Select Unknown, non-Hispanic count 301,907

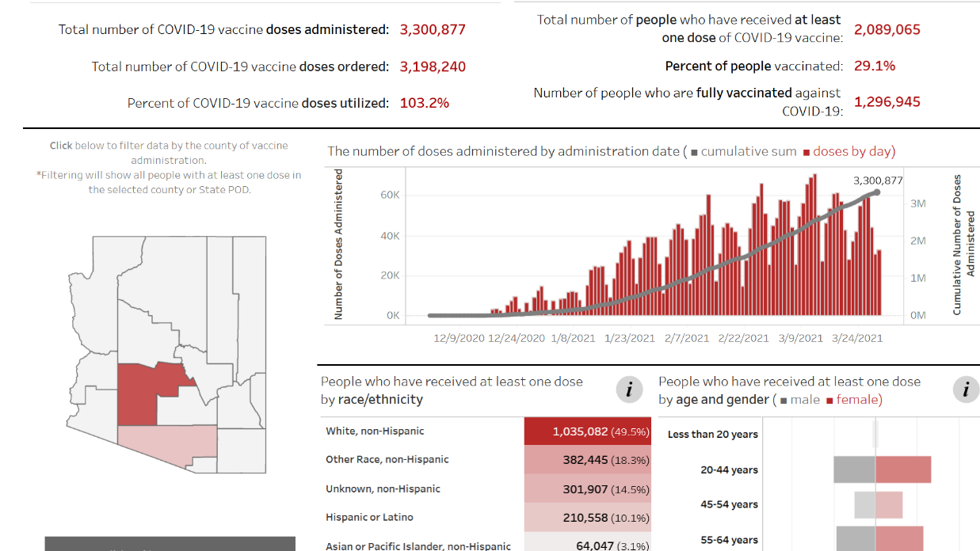pos(587,489)
